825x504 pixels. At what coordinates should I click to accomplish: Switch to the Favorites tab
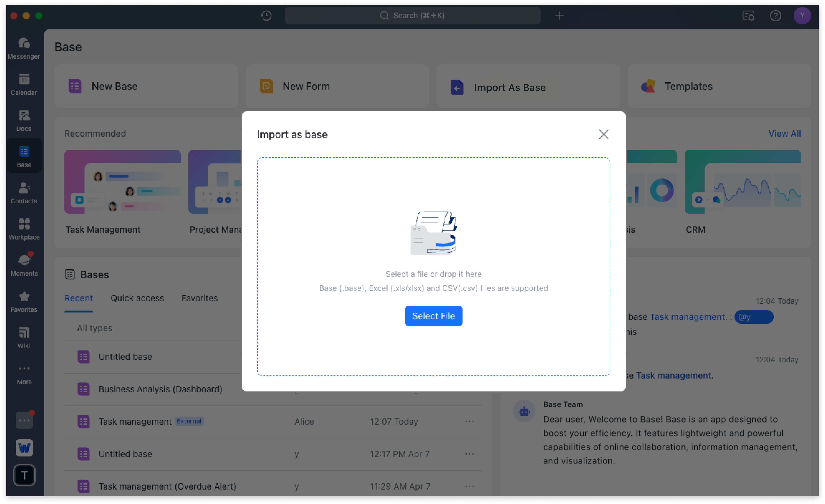point(200,298)
